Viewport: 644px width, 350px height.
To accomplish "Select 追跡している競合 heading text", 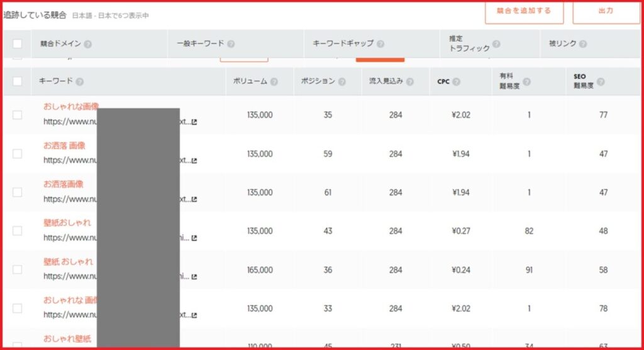I will 35,15.
